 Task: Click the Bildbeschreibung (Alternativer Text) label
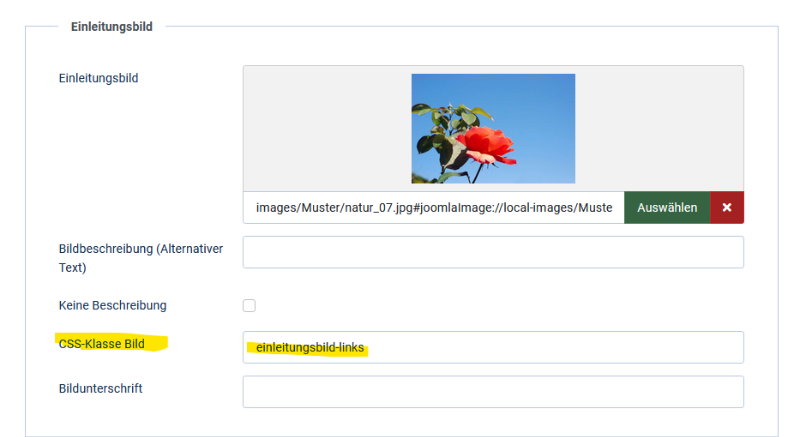click(141, 258)
